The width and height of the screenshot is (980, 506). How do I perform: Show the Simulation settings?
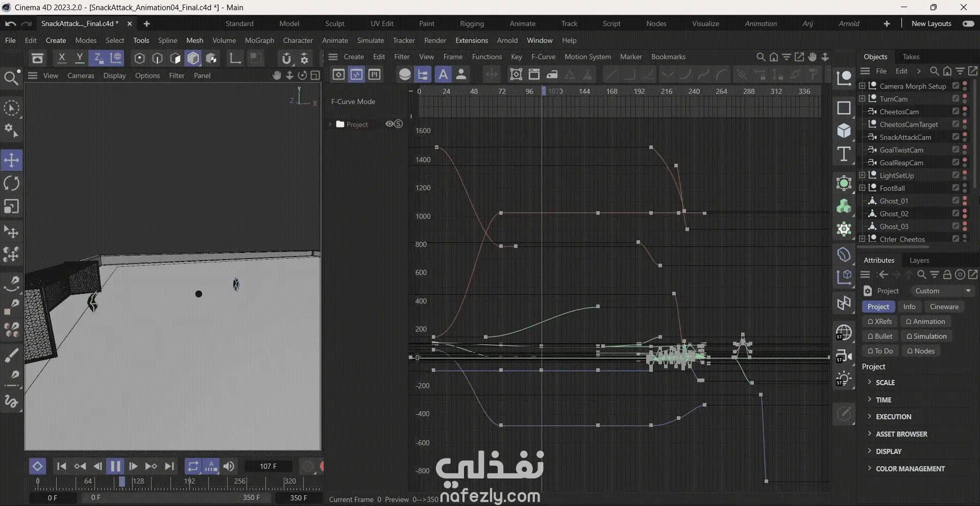(926, 336)
